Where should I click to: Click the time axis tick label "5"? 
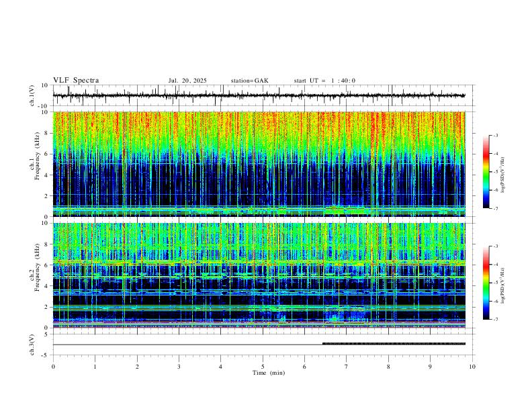pyautogui.click(x=263, y=367)
